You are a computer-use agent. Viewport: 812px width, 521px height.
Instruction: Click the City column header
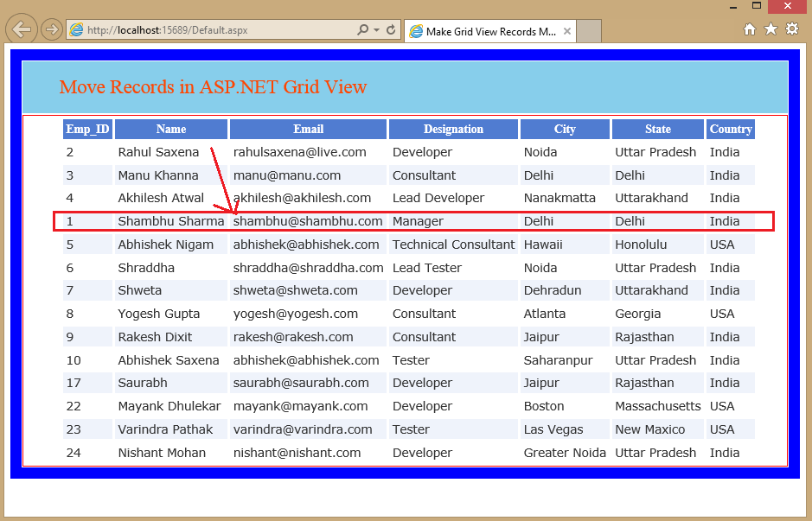coord(565,129)
